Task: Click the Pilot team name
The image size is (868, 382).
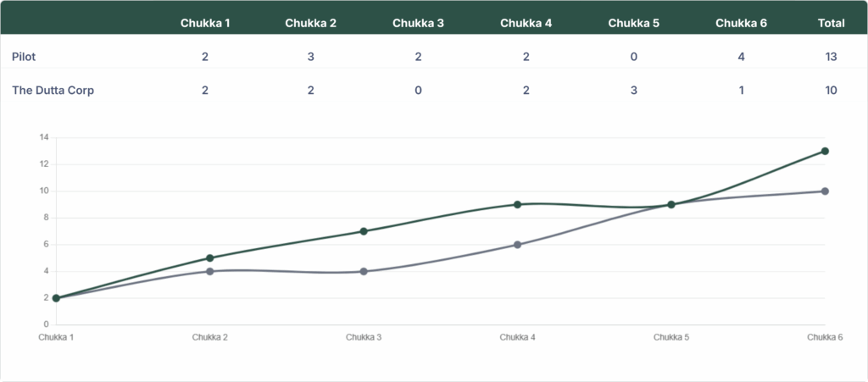Action: point(24,57)
